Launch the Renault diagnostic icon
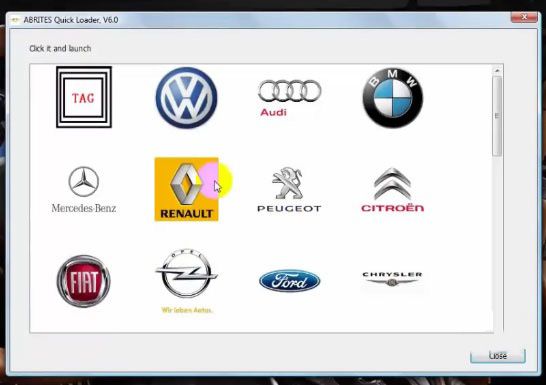 [186, 189]
